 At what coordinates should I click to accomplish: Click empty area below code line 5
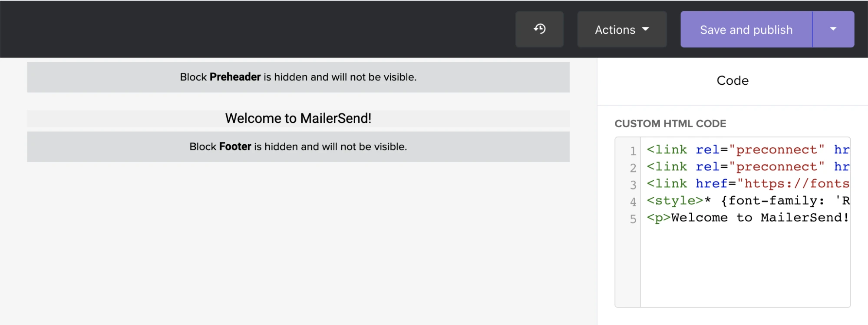tap(745, 265)
